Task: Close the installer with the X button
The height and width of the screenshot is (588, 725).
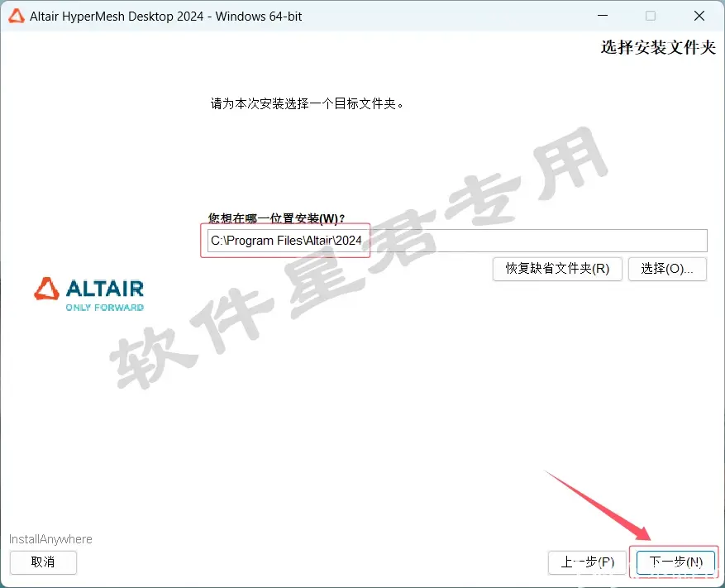Action: [x=699, y=16]
